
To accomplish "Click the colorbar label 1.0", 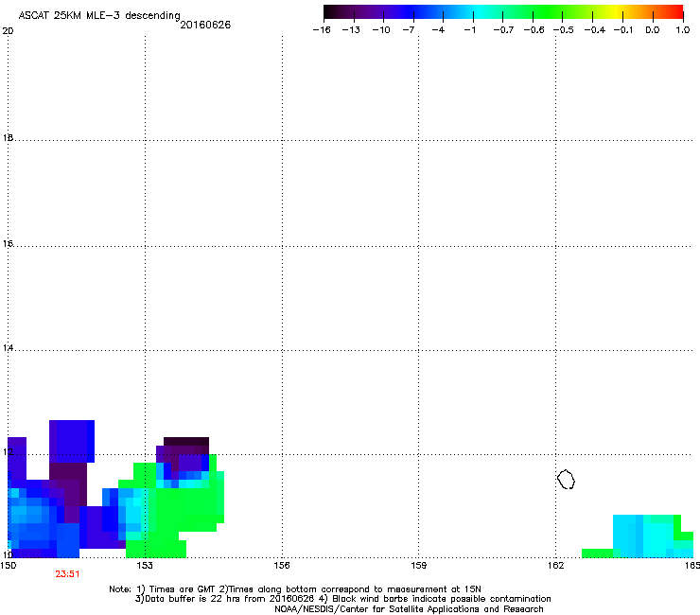I will [683, 30].
